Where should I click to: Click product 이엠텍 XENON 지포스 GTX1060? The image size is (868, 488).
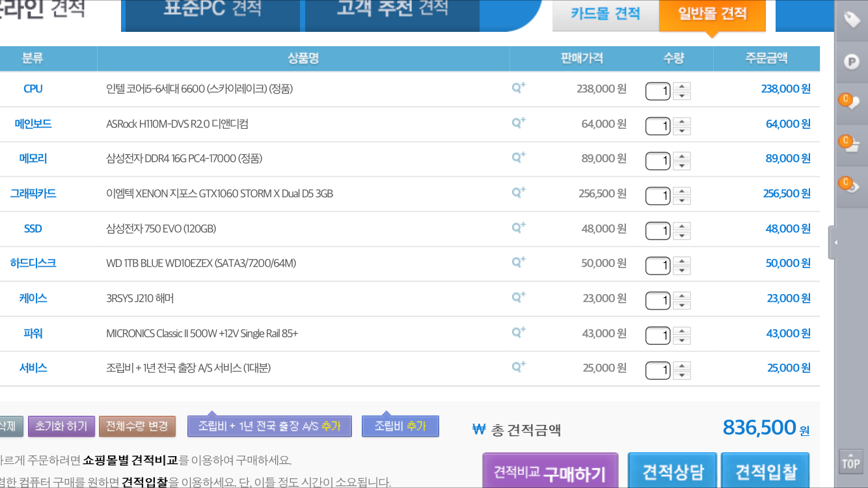point(219,194)
